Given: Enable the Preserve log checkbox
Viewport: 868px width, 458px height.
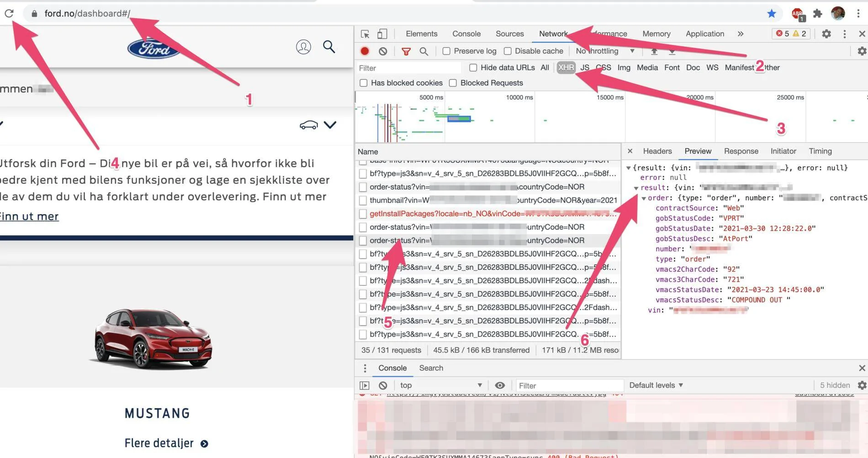Looking at the screenshot, I should tap(446, 51).
